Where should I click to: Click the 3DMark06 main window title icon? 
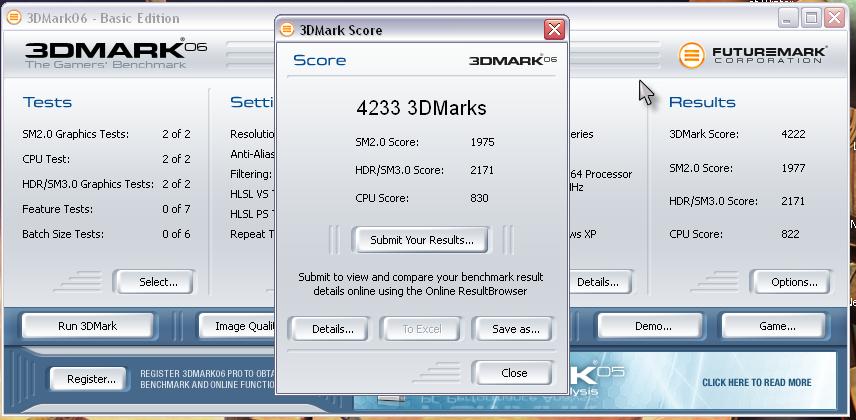point(14,18)
